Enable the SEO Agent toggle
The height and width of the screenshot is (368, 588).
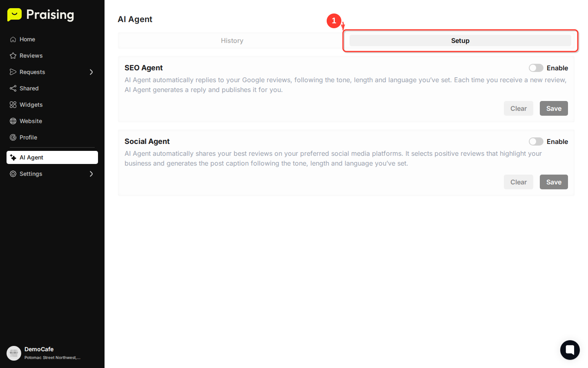click(536, 68)
